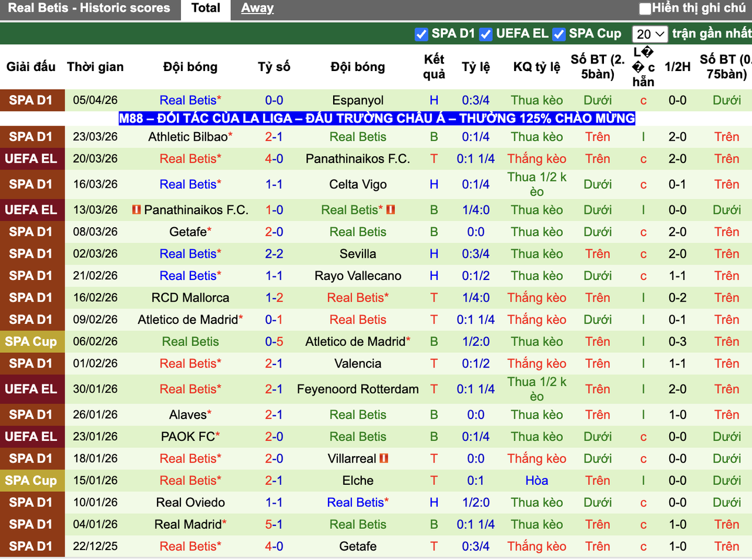Image resolution: width=752 pixels, height=560 pixels.
Task: Click the SPA Cup badge on the Elche 15/01 row
Action: coord(32,480)
